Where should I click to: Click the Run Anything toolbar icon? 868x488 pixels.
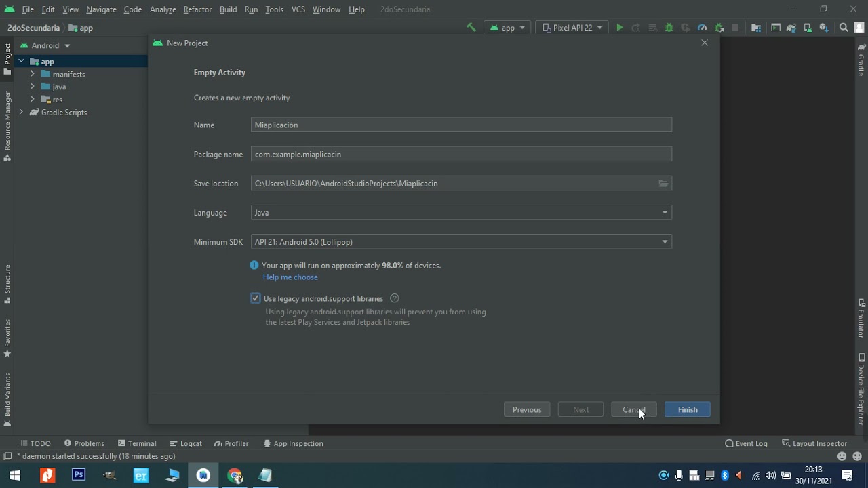pyautogui.click(x=776, y=28)
